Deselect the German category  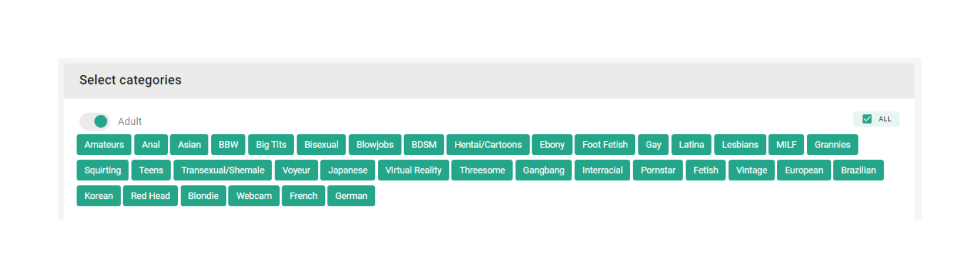coord(351,196)
